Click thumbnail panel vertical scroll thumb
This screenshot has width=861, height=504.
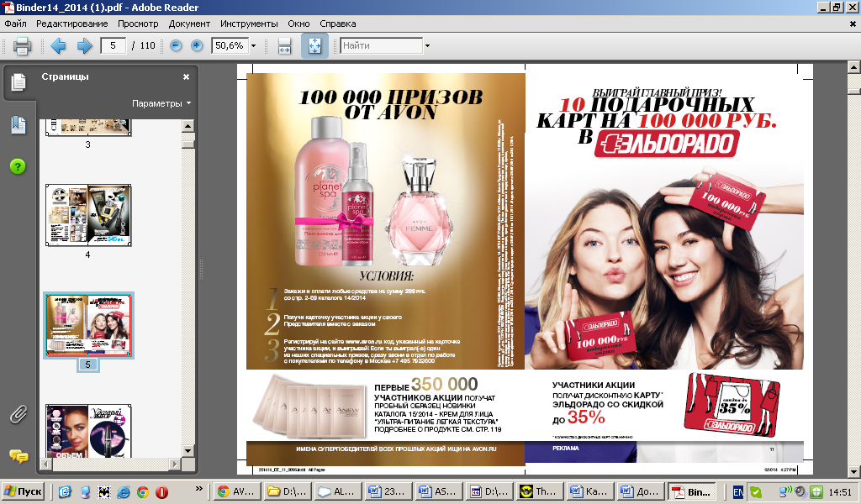tap(188, 144)
